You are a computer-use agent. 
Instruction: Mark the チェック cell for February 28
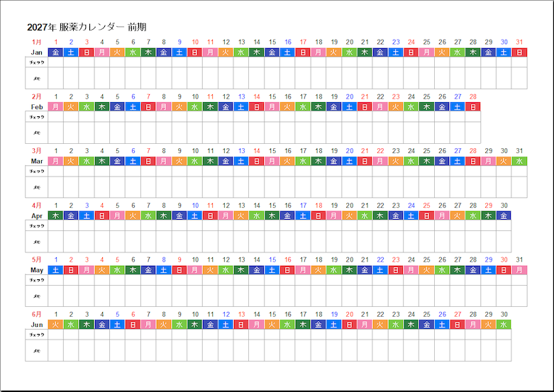[473, 116]
